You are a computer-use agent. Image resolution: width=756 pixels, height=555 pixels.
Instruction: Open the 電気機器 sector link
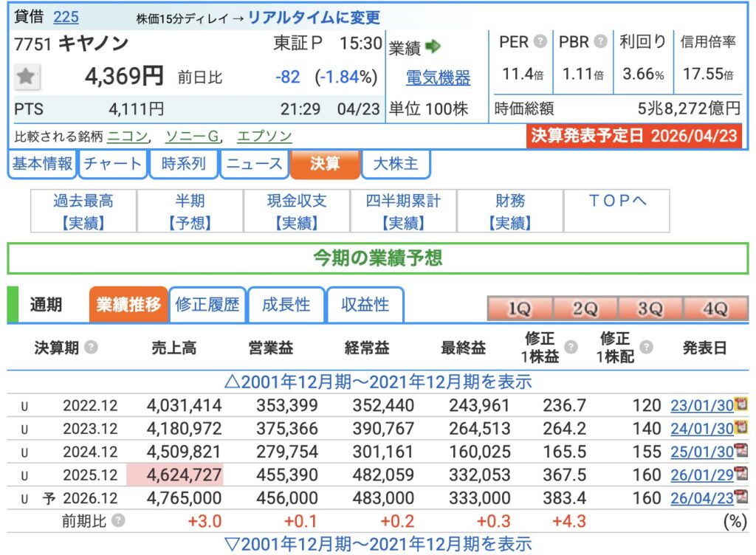point(438,77)
